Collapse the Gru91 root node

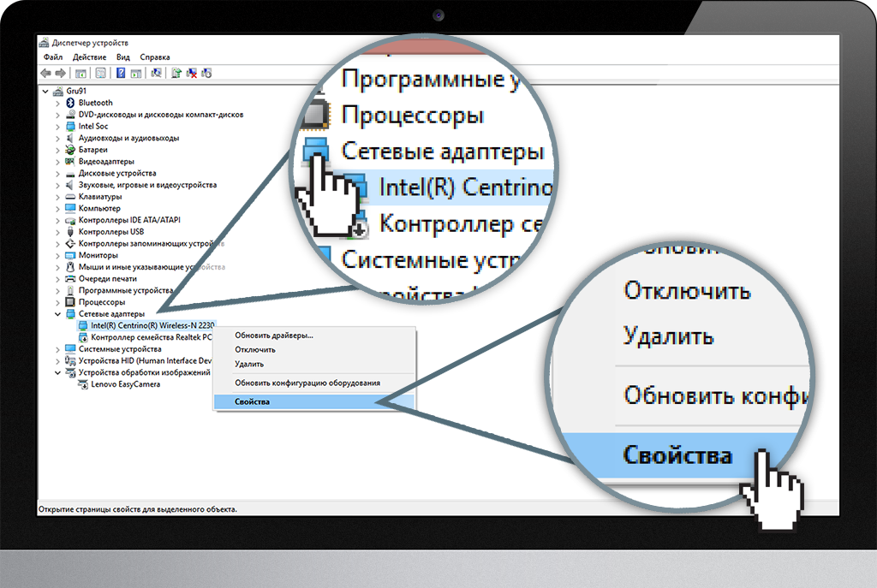(46, 91)
